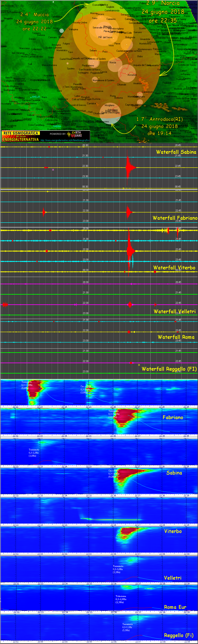The width and height of the screenshot is (198, 644).
Task: Click the Telesisma 0,3-2,9Hz spectrogram annotation
Action: click(121, 599)
